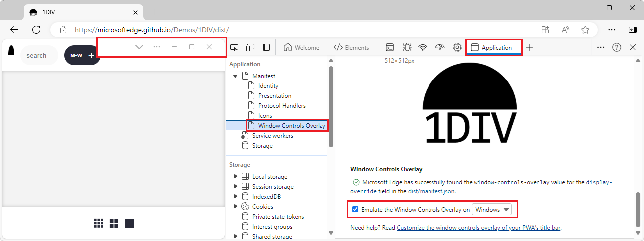Click the overlay chevron down button
Screen dimensions: 644x241
(139, 47)
